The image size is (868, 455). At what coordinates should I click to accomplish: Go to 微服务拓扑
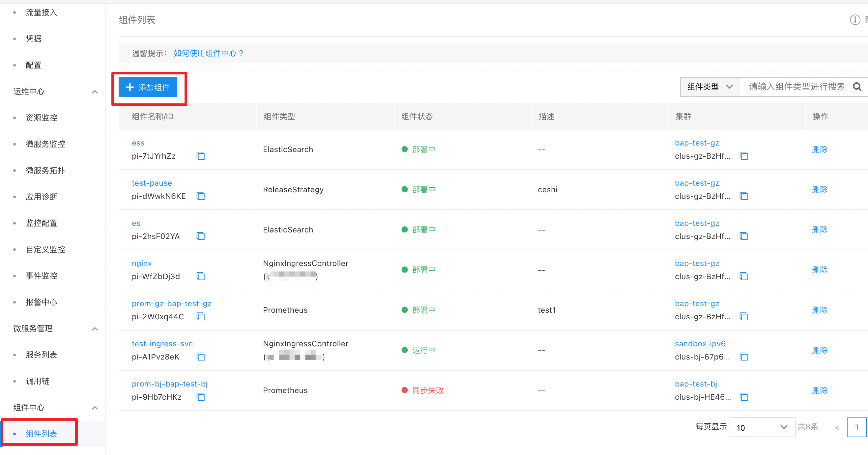click(45, 170)
